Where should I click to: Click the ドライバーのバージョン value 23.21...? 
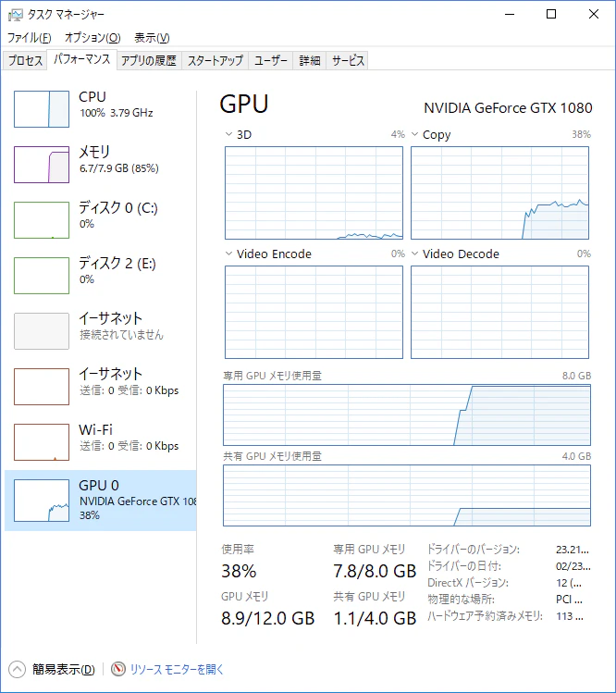click(573, 550)
